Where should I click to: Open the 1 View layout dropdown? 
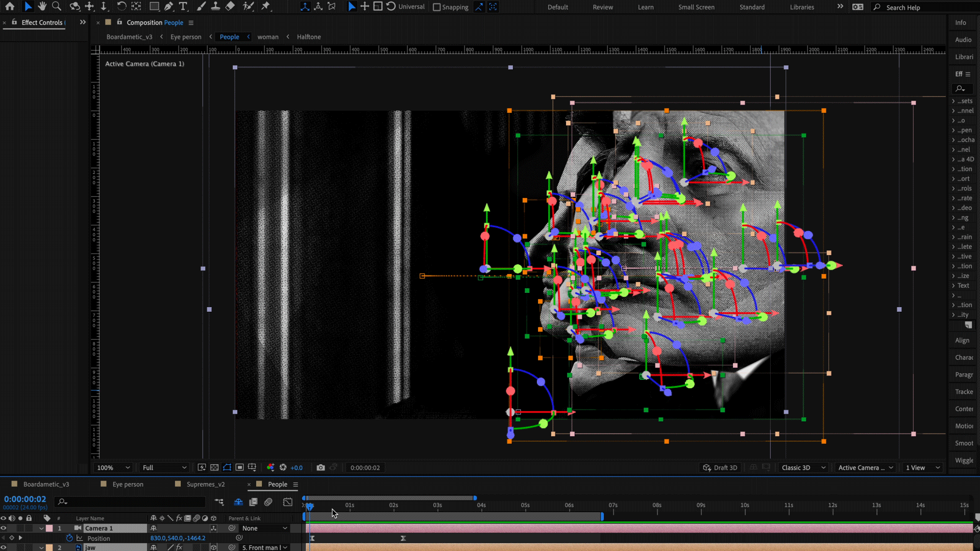click(923, 467)
